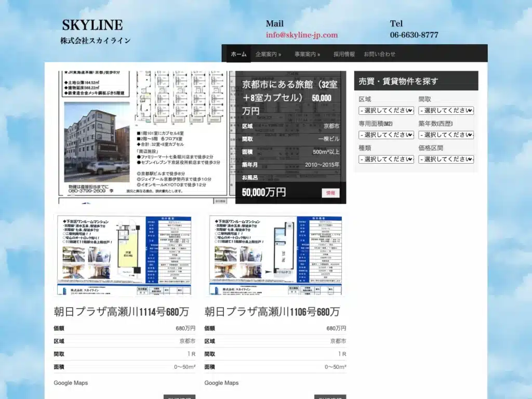
Task: Click the 0~50m² 面積 value in 1106号 listing
Action: pyautogui.click(x=335, y=367)
